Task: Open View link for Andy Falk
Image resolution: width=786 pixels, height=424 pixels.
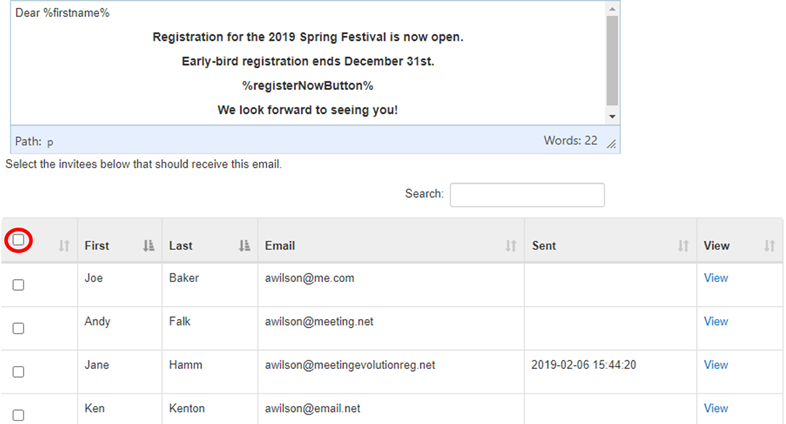Action: 715,322
